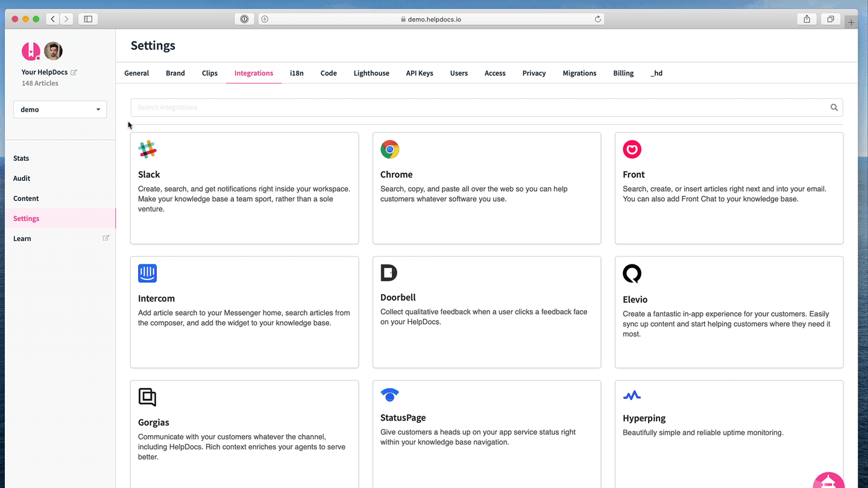
Task: Open the StatusPage integration title
Action: 403,418
